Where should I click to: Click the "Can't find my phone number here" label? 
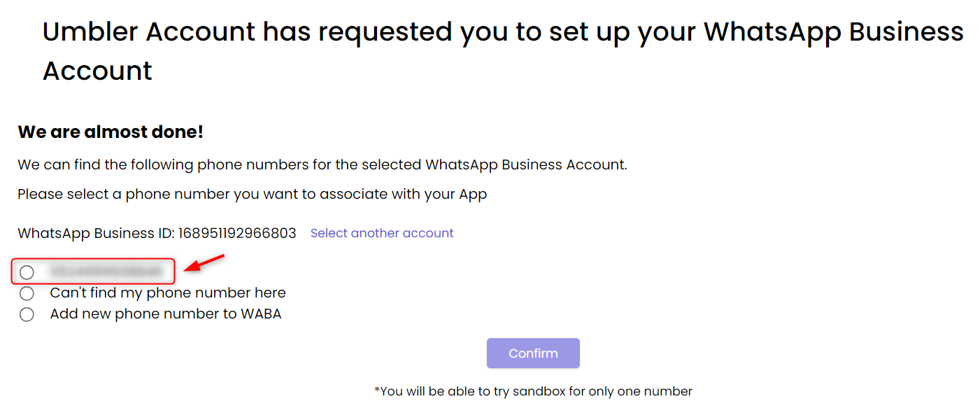[x=168, y=293]
